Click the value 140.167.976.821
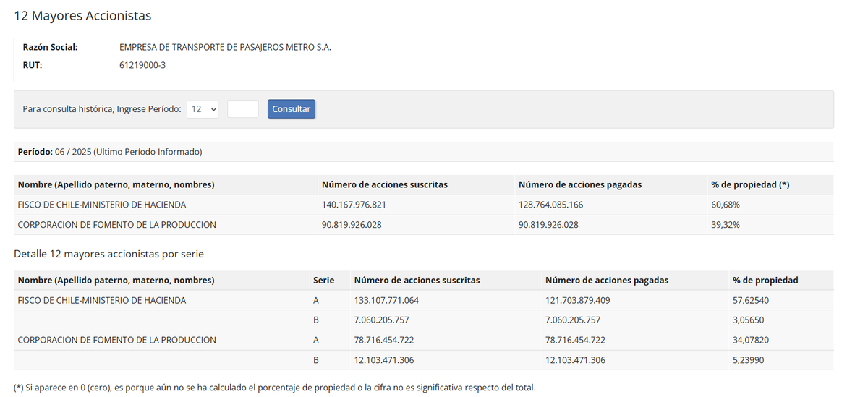The width and height of the screenshot is (868, 397). coord(354,205)
